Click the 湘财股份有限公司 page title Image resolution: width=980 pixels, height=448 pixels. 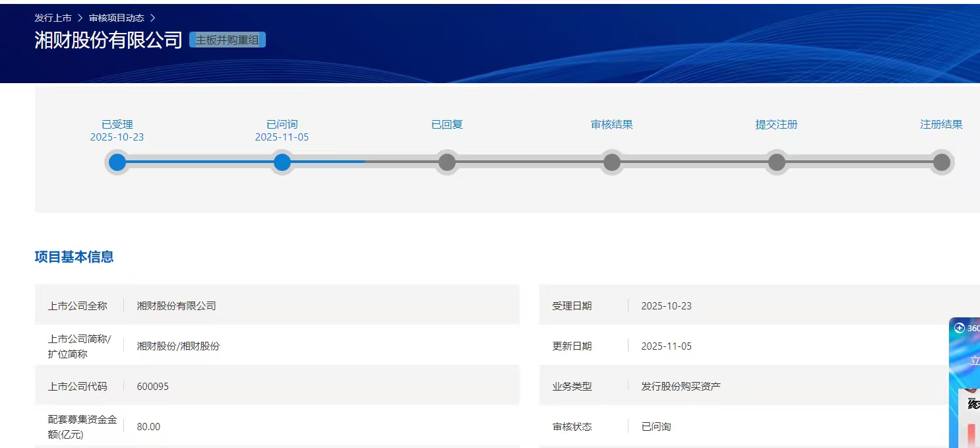point(108,40)
